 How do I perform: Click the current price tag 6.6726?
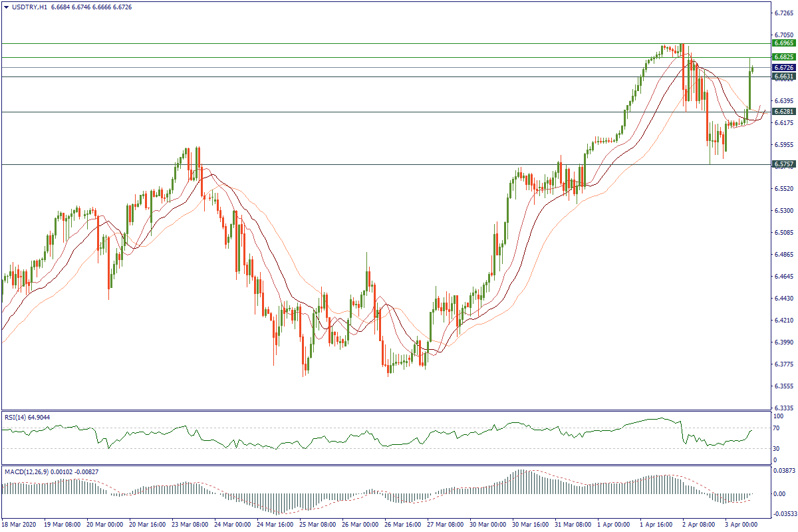pos(783,68)
